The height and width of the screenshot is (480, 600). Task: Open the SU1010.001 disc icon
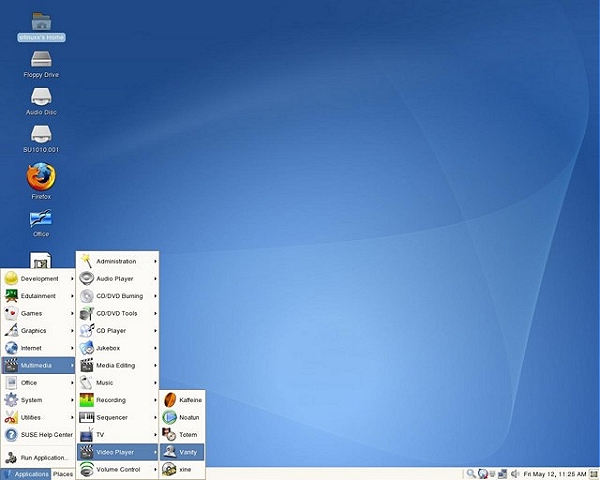point(41,137)
